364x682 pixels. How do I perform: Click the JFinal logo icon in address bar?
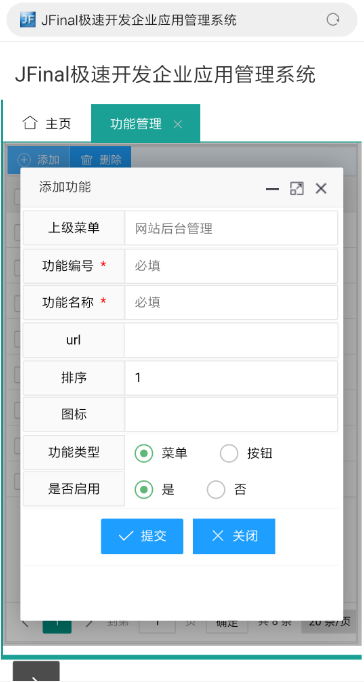coord(28,20)
